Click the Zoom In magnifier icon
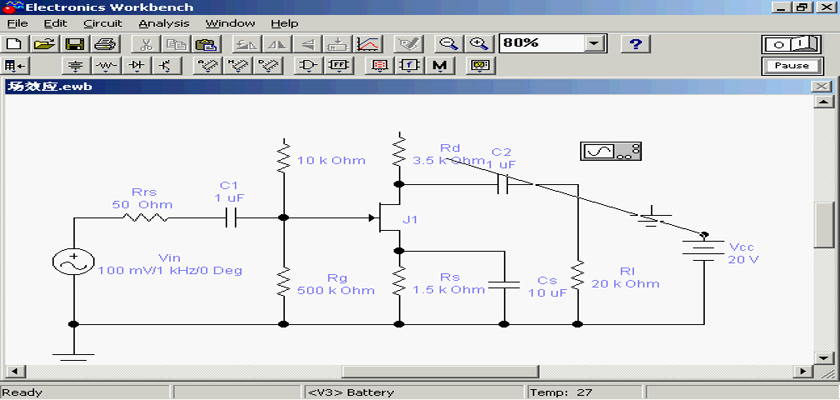Viewport: 840px width, 400px height. tap(478, 44)
